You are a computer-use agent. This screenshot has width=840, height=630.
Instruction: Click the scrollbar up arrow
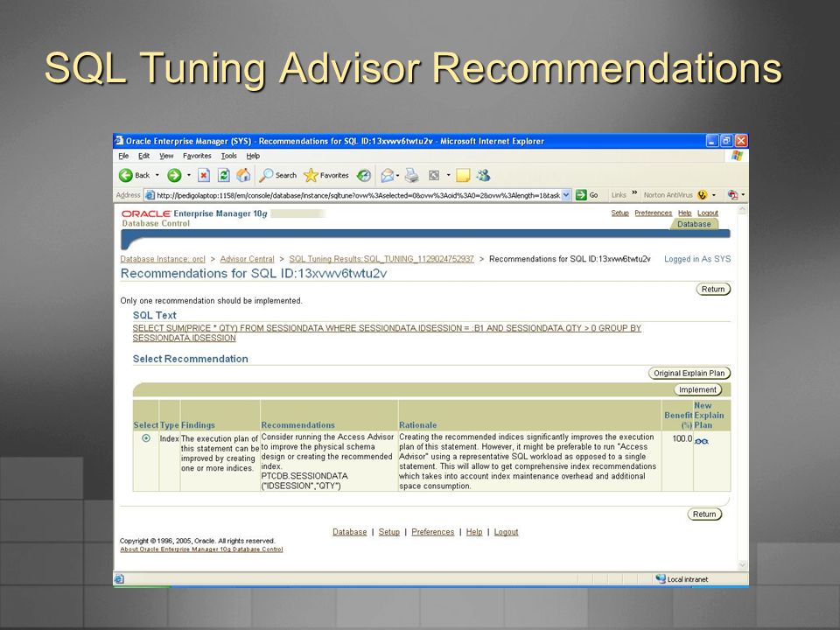point(742,209)
